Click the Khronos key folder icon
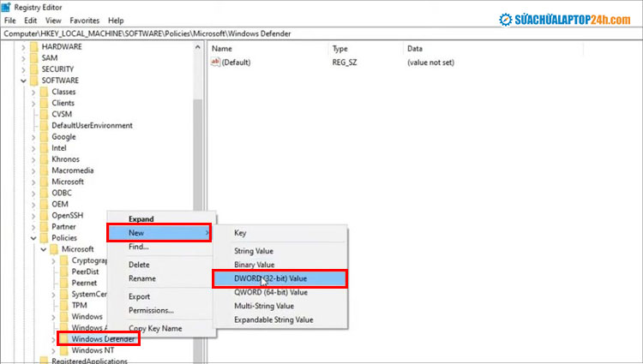643x364 pixels. (44, 159)
